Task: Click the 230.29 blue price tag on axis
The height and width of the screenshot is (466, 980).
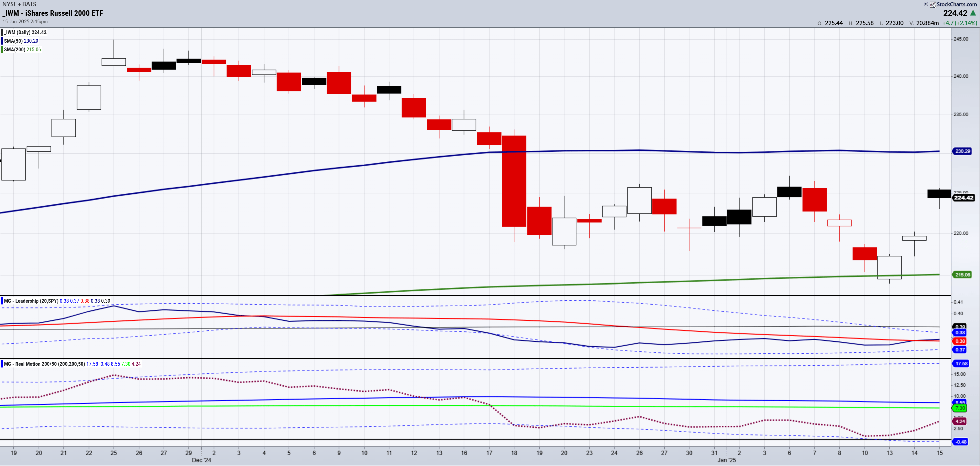Action: tap(962, 151)
